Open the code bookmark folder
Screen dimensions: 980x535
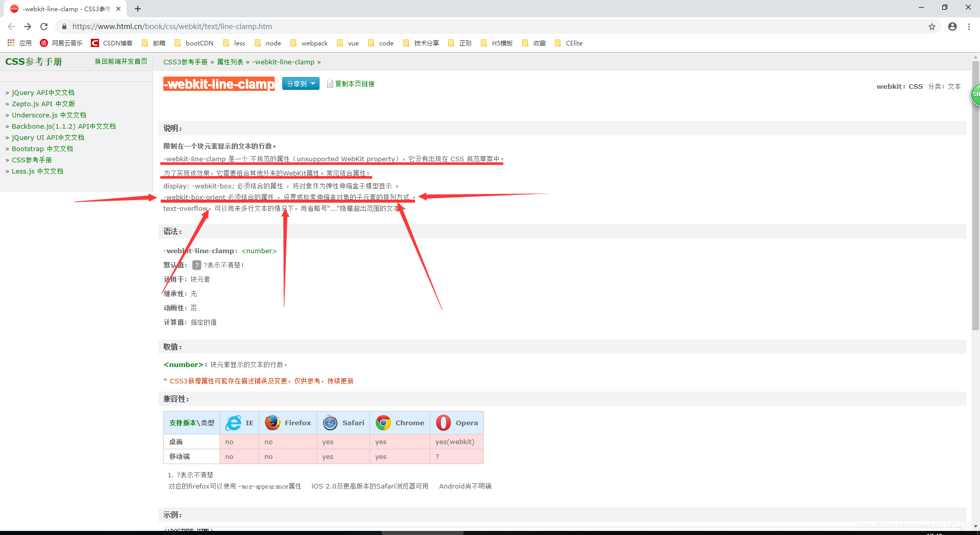380,43
